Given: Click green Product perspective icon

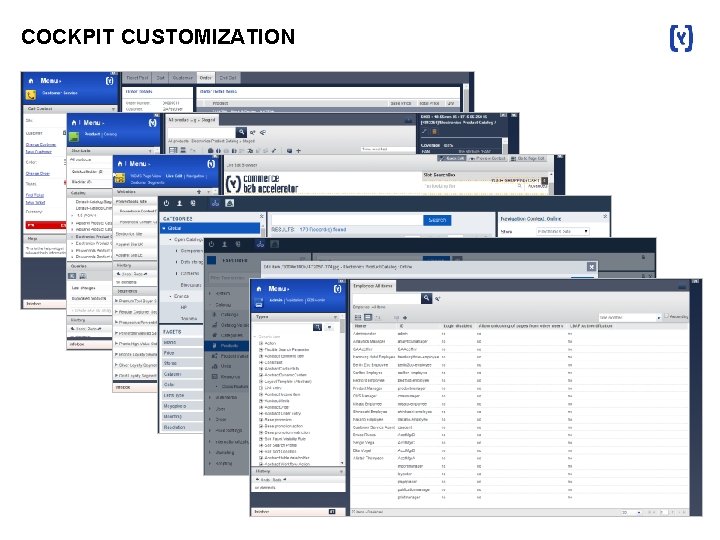Looking at the screenshot, I should point(74,136).
